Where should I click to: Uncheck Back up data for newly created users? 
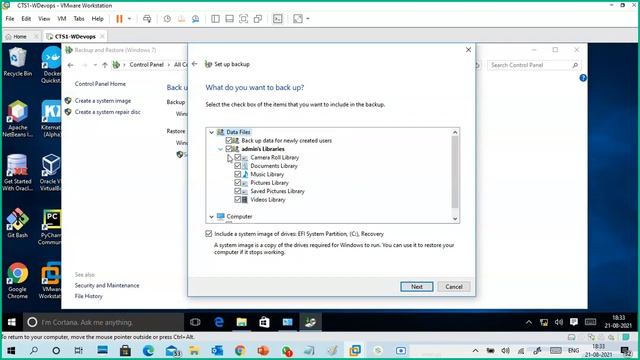tap(229, 140)
